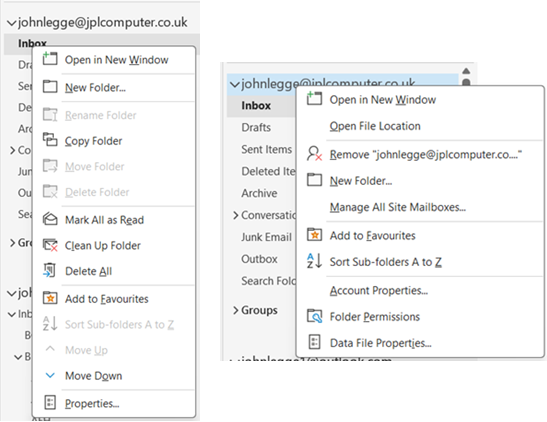Viewport: 547px width, 422px height.
Task: Click the Clean Up Folder icon
Action: (x=50, y=245)
